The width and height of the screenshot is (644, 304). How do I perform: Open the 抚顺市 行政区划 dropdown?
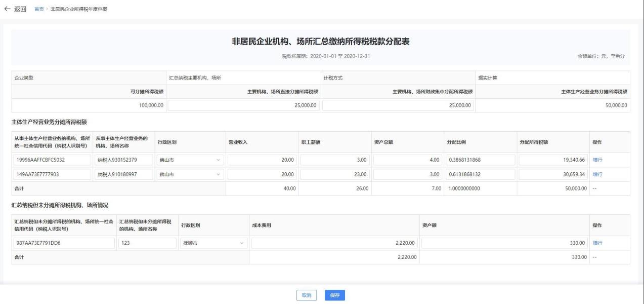click(x=213, y=243)
